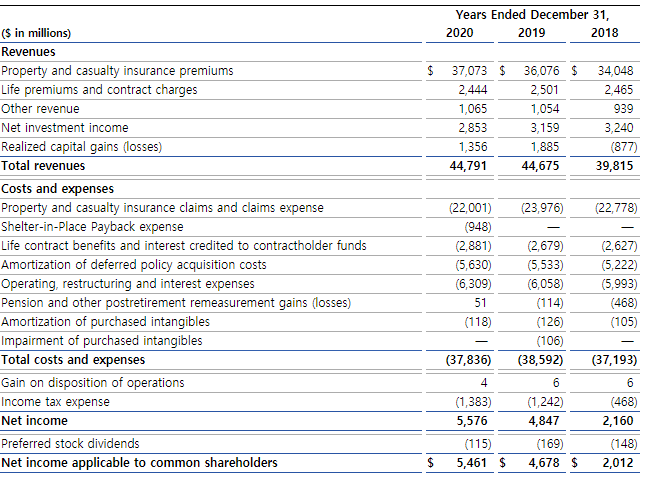The image size is (646, 481).
Task: Select the value 37,073
Action: coord(469,71)
